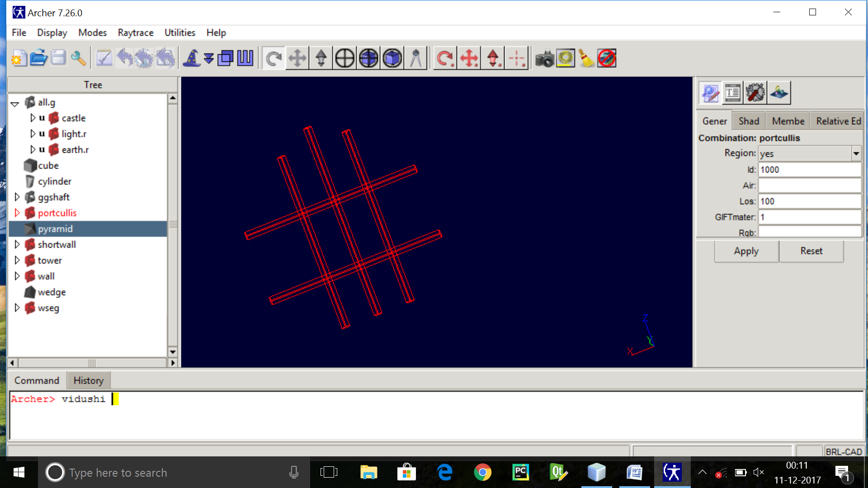Open the Region yes dropdown
Image resolution: width=868 pixels, height=488 pixels.
pos(856,154)
